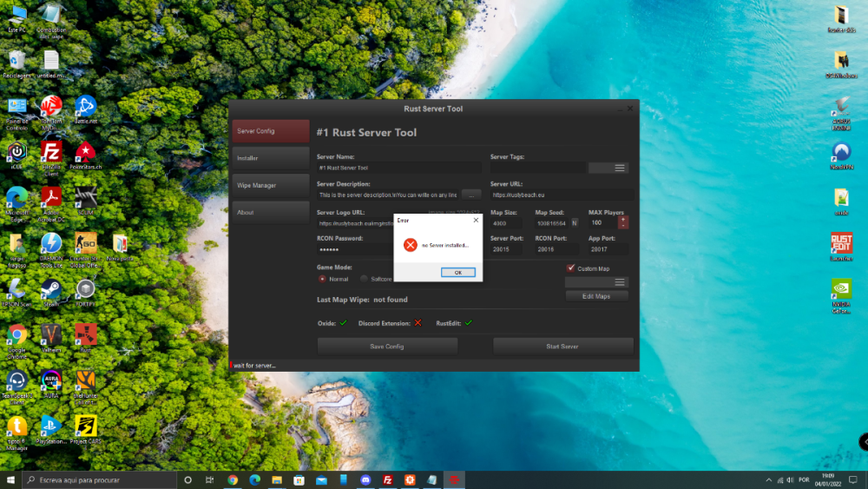
Task: Launch Google Chrome from the desktop
Action: (x=16, y=334)
